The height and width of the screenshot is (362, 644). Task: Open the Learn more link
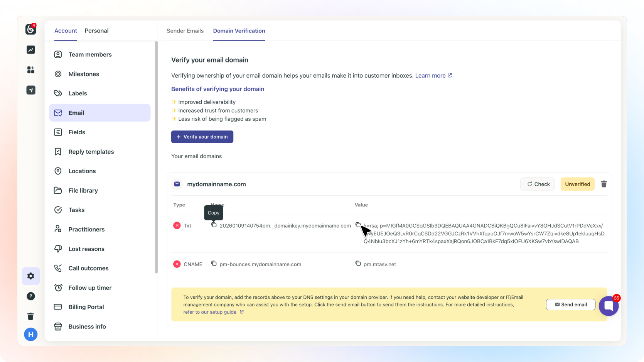click(433, 76)
